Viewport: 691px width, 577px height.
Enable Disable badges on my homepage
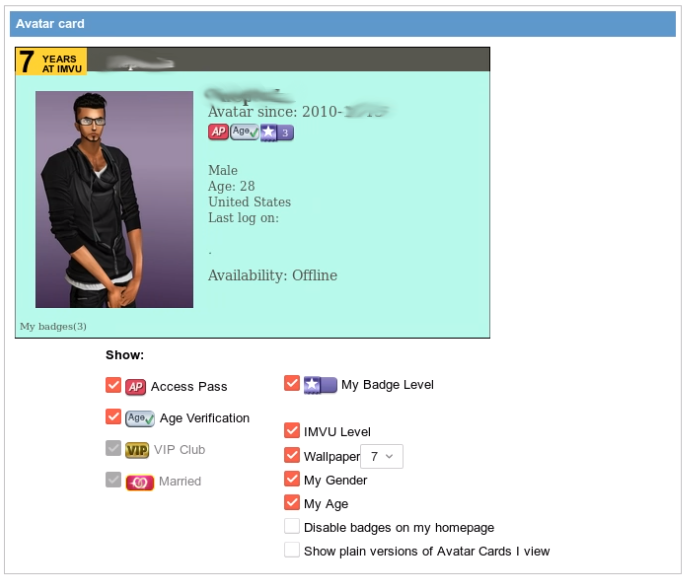click(x=292, y=526)
